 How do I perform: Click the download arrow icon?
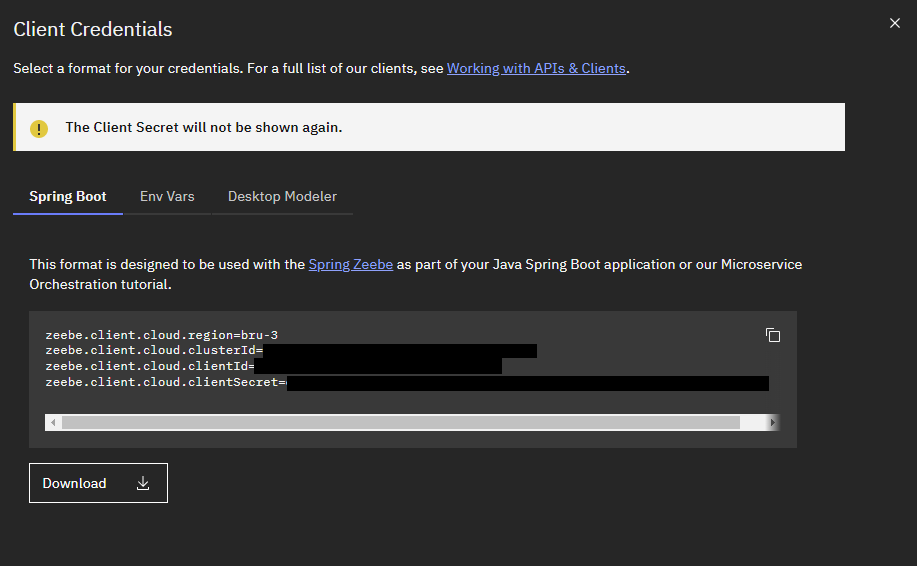pos(143,483)
